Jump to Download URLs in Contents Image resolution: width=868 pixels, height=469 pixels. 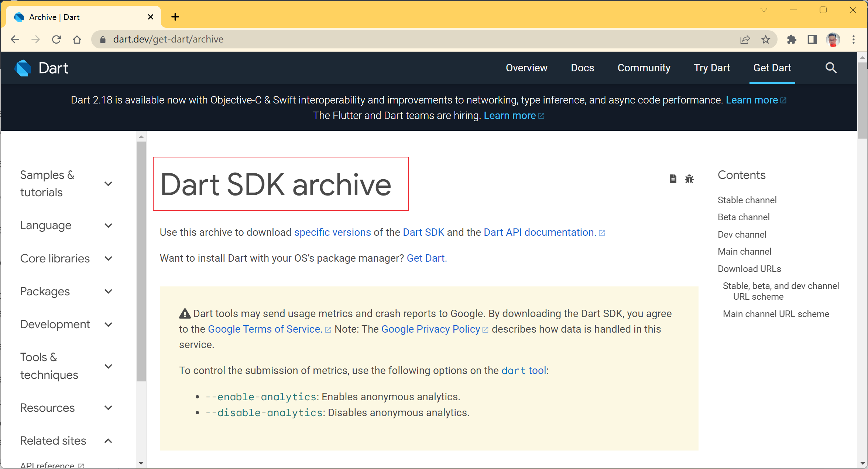click(749, 269)
